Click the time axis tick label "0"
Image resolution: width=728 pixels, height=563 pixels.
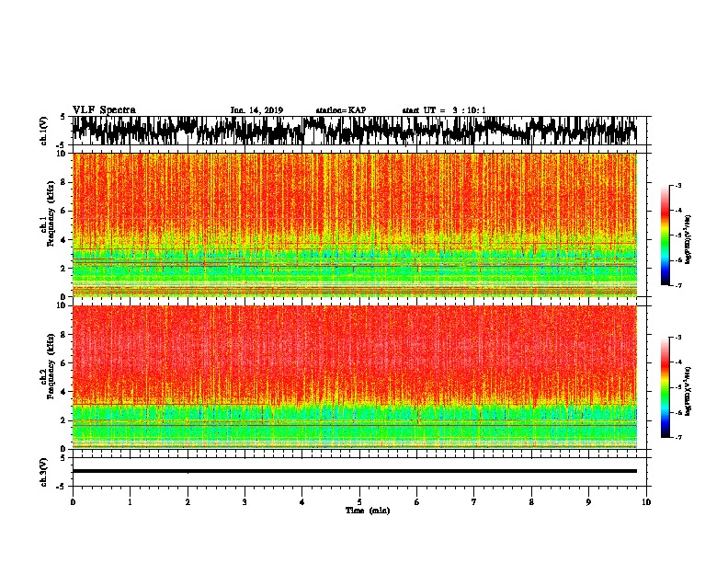tap(73, 502)
